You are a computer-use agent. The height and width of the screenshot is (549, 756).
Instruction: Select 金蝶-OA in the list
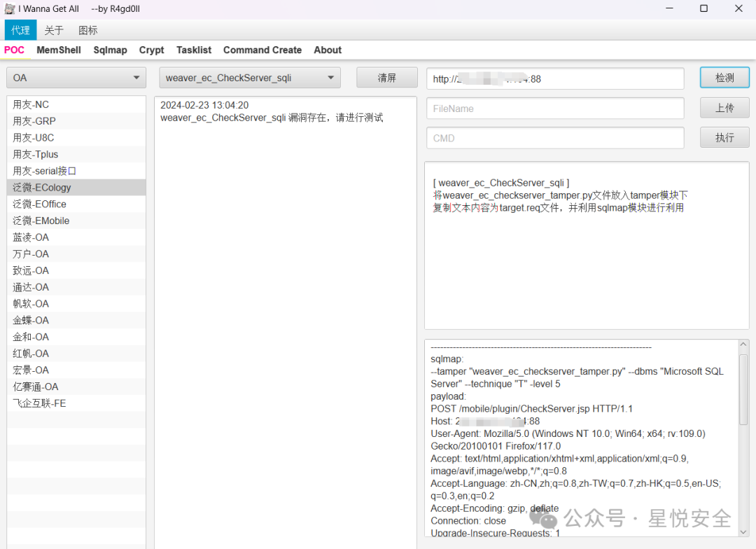click(76, 320)
